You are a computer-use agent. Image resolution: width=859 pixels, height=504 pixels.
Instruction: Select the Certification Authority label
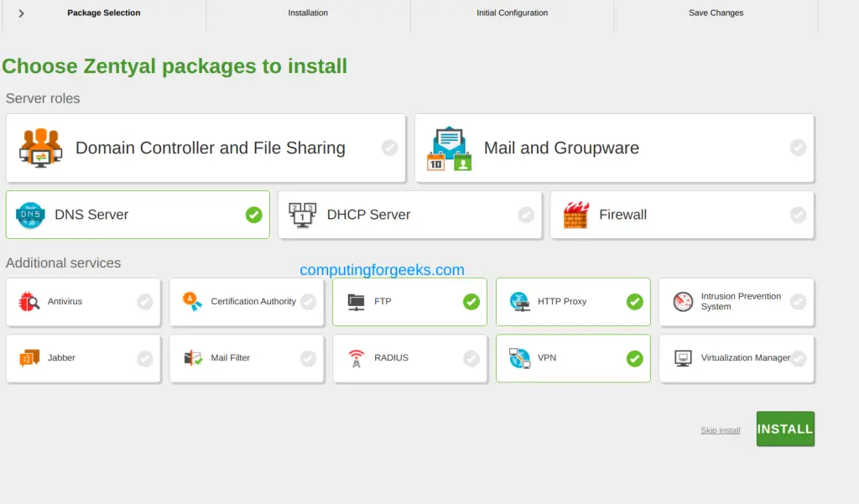[x=253, y=301]
